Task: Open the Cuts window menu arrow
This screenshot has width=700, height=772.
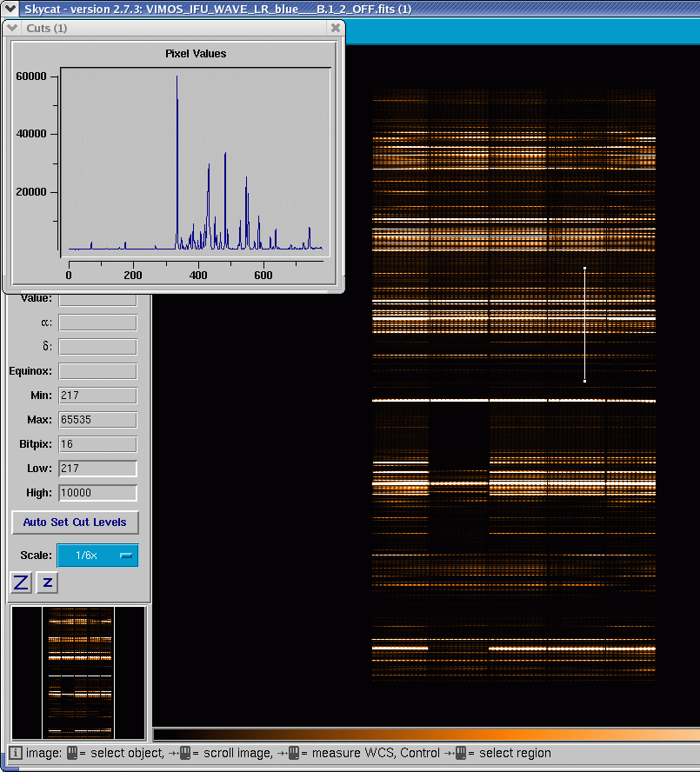Action: point(12,28)
